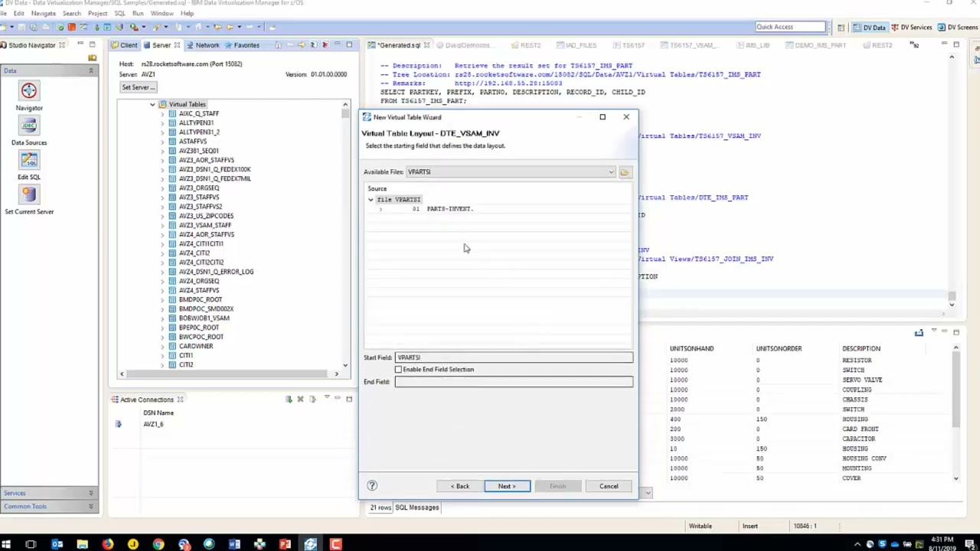The image size is (980, 551).
Task: Collapse the file VPARTSI source node
Action: pos(371,200)
